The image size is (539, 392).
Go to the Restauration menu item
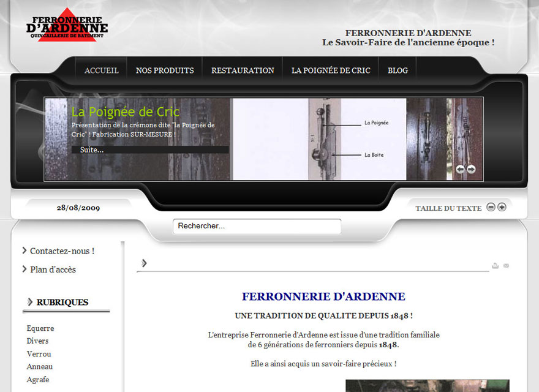click(243, 70)
